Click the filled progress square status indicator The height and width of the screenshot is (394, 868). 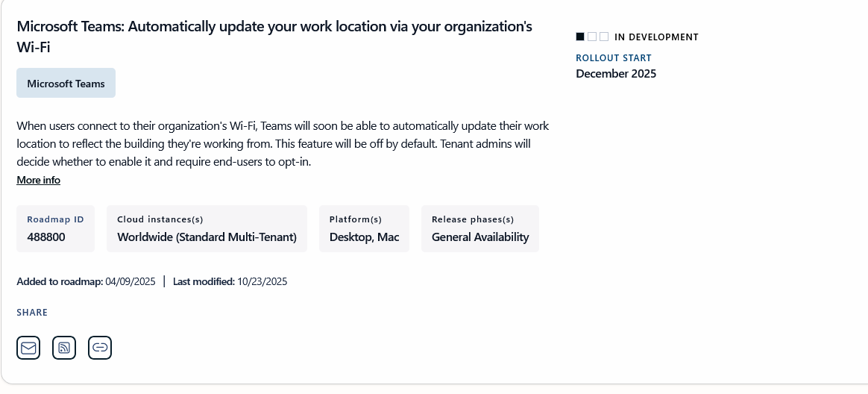click(x=580, y=37)
